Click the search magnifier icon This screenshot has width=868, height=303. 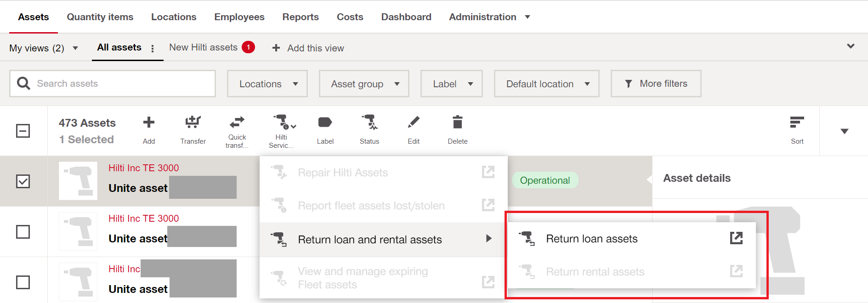[x=23, y=83]
